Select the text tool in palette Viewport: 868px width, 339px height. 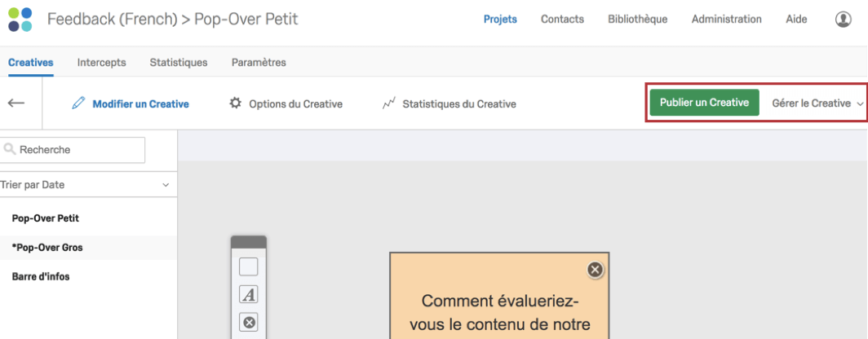248,295
